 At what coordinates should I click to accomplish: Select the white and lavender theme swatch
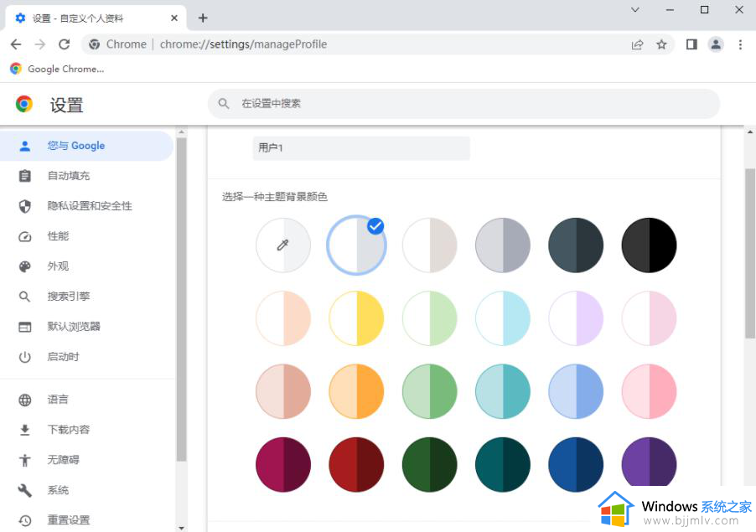(x=576, y=318)
